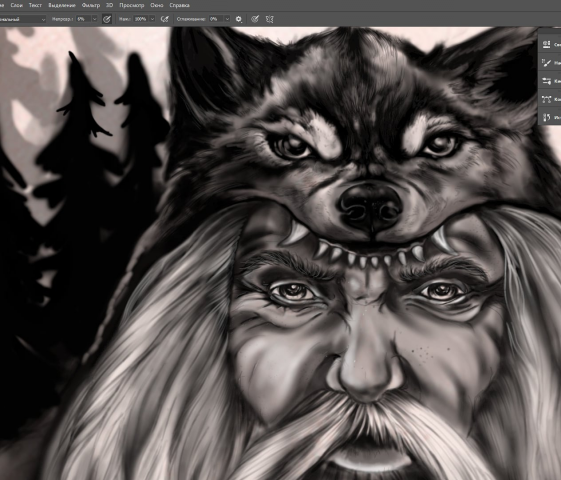Open the Properties panel icon
Image resolution: width=561 pixels, height=480 pixels.
pos(546,44)
